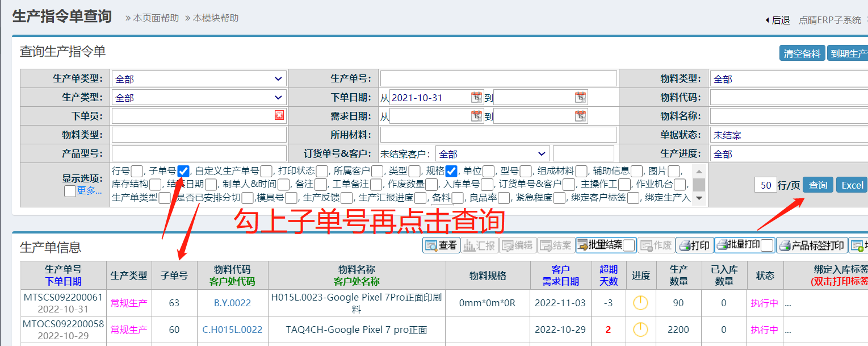The image size is (868, 346).
Task: Open calendar picker for order end date
Action: pos(580,97)
